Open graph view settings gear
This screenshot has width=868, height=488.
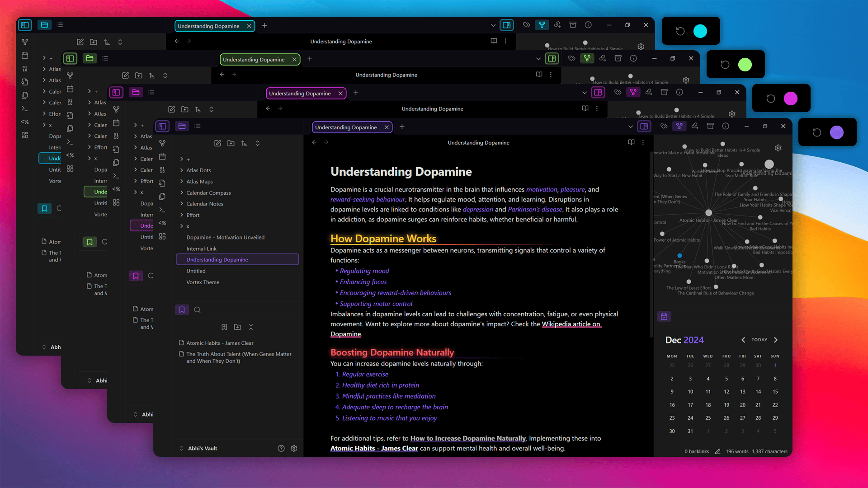tap(778, 148)
